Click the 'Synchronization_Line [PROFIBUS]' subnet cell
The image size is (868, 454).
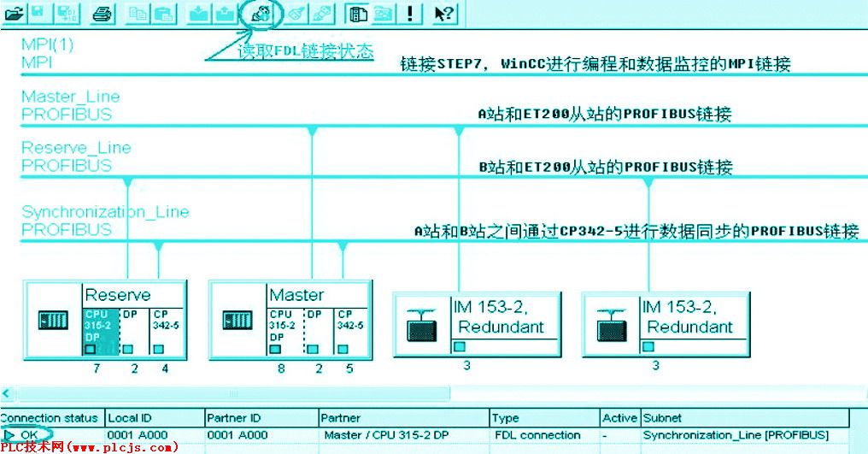coord(736,435)
